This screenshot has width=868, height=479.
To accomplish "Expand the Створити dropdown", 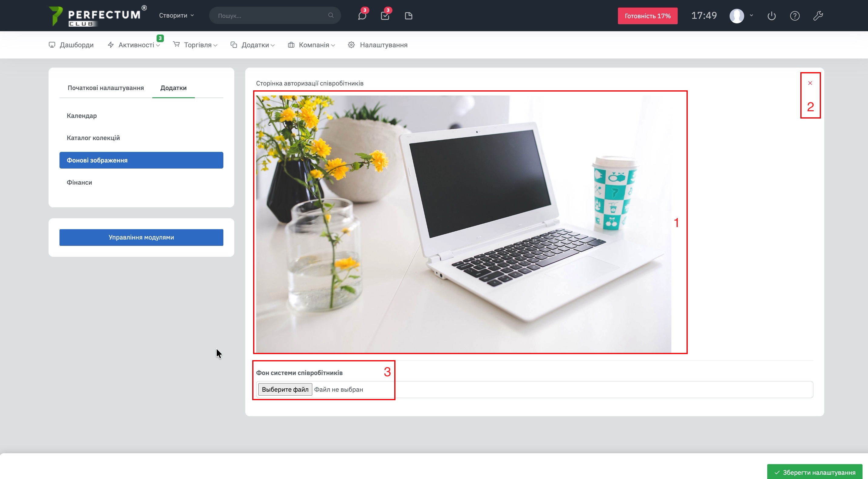I will click(x=176, y=15).
